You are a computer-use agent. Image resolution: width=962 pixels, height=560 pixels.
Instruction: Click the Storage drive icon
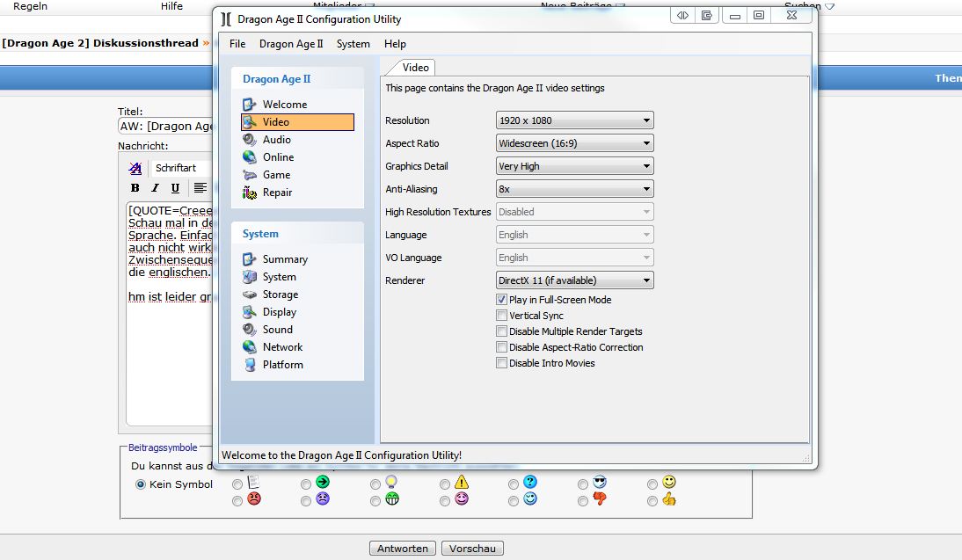pyautogui.click(x=249, y=295)
